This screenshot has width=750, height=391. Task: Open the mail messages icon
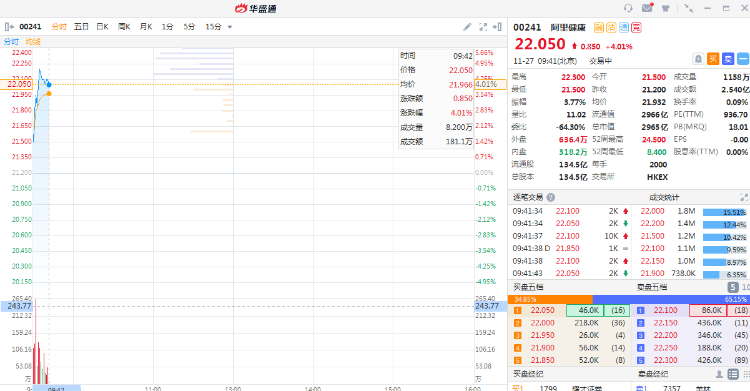click(x=648, y=8)
